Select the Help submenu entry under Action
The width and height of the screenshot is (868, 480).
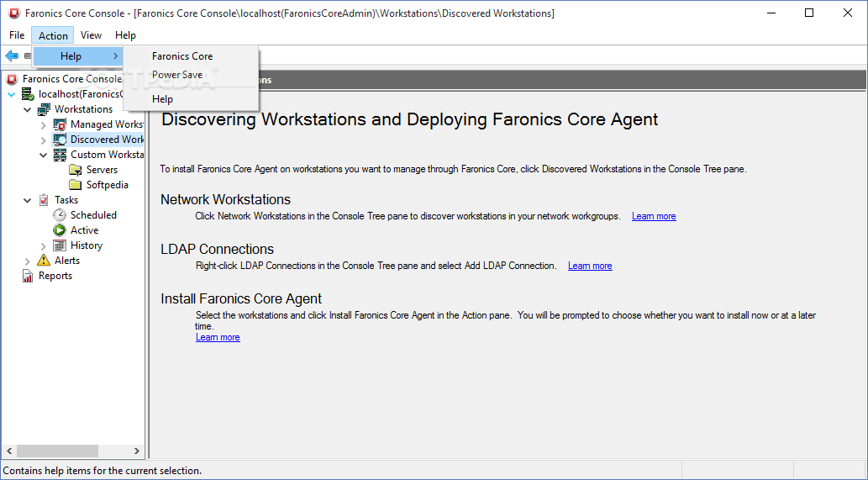(77, 56)
